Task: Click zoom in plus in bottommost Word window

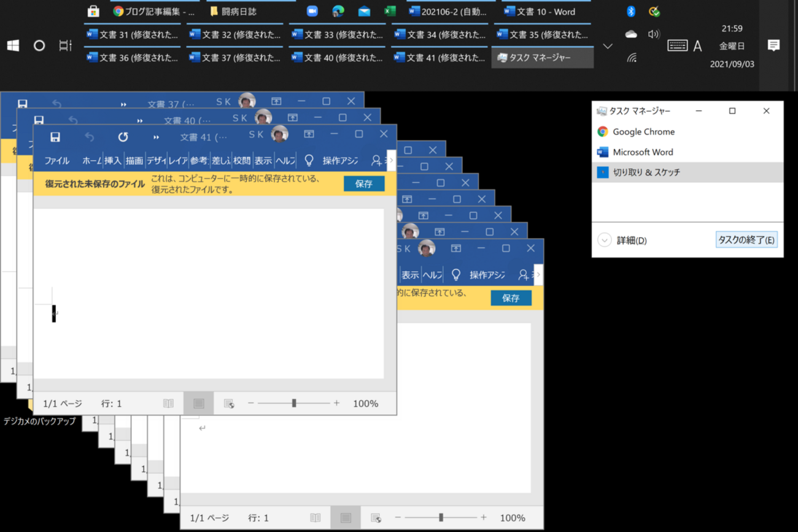Action: click(484, 518)
